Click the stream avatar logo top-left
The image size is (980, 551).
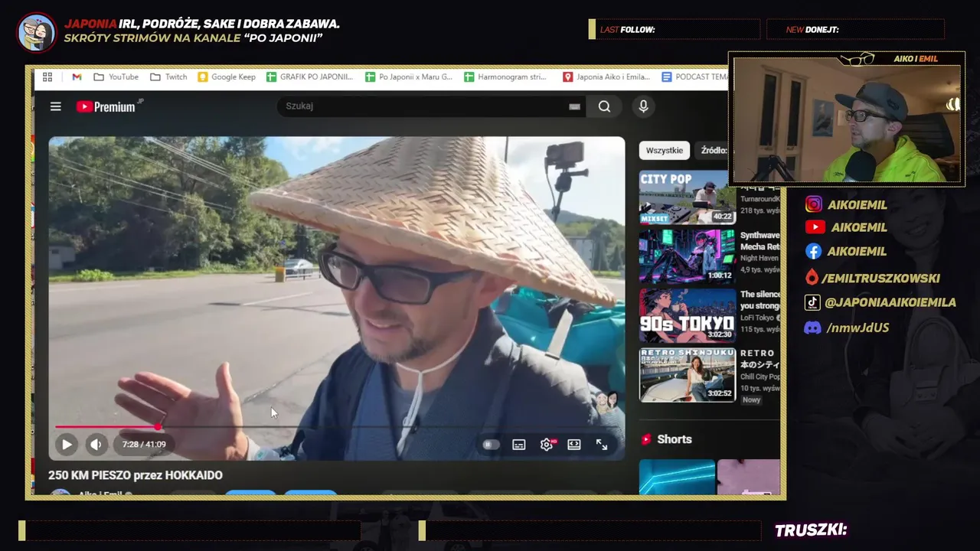pos(37,32)
